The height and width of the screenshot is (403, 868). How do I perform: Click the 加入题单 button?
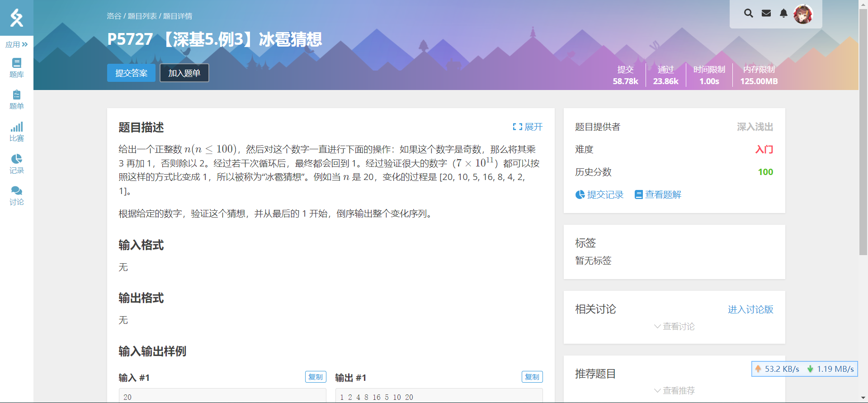point(184,73)
